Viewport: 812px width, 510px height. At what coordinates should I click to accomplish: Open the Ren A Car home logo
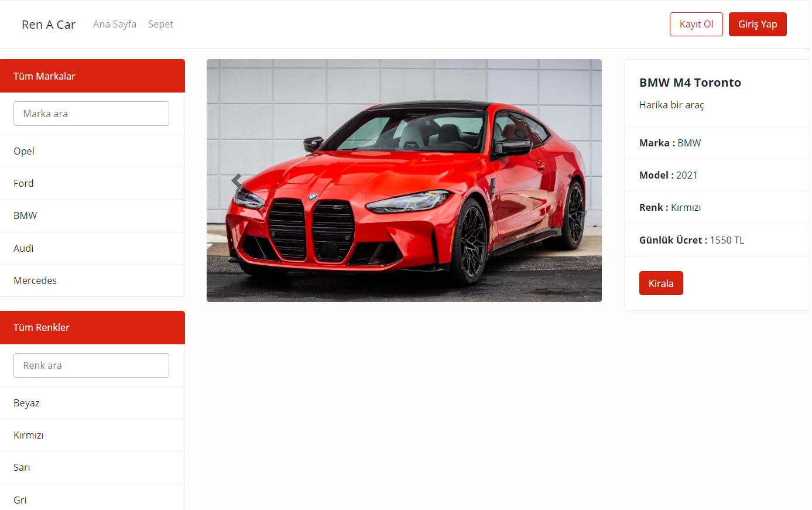click(x=49, y=25)
